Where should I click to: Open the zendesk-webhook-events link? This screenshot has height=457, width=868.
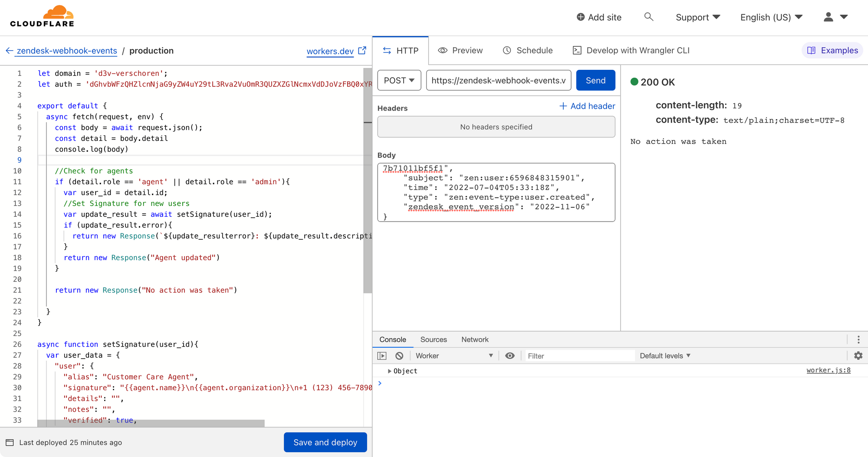[x=67, y=51]
